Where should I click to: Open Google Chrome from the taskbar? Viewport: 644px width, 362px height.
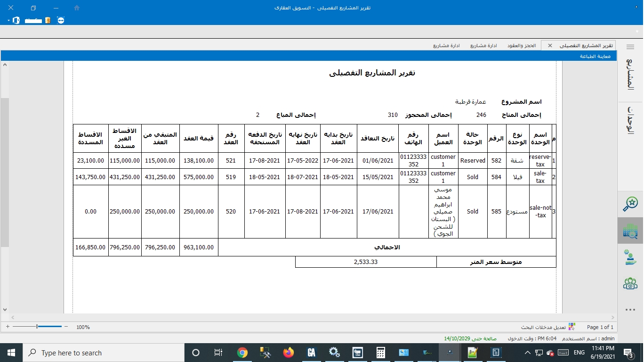pyautogui.click(x=242, y=353)
